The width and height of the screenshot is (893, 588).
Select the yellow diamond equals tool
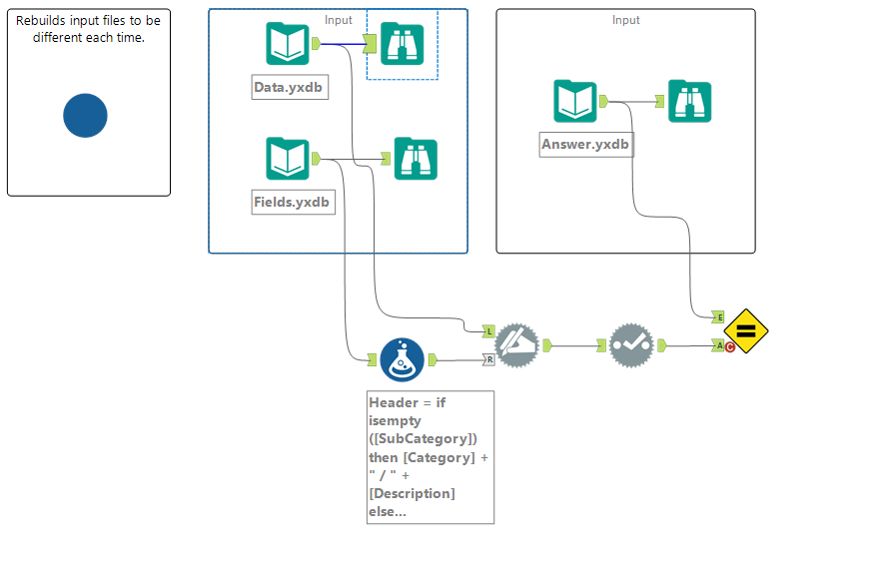[746, 331]
